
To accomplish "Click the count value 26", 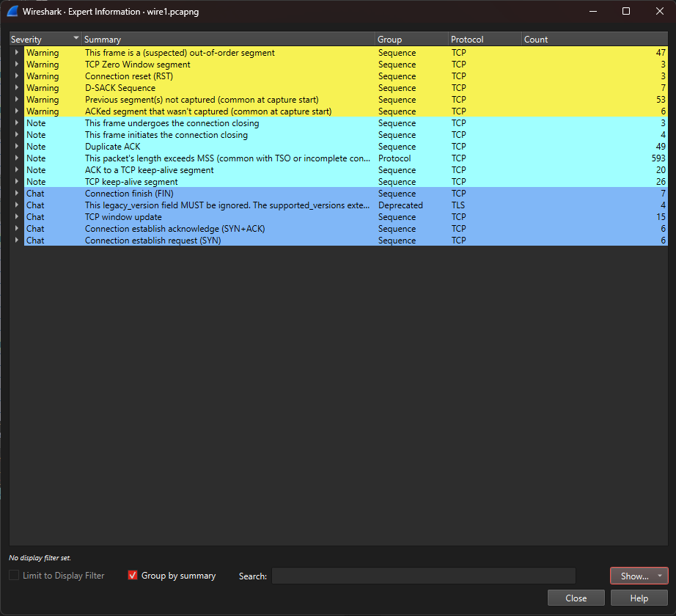I will click(661, 181).
